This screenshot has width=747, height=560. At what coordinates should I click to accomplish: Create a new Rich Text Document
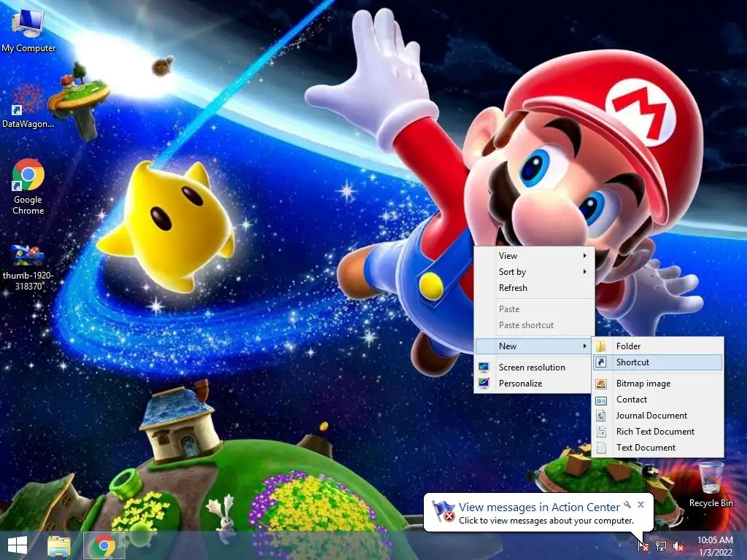[657, 432]
